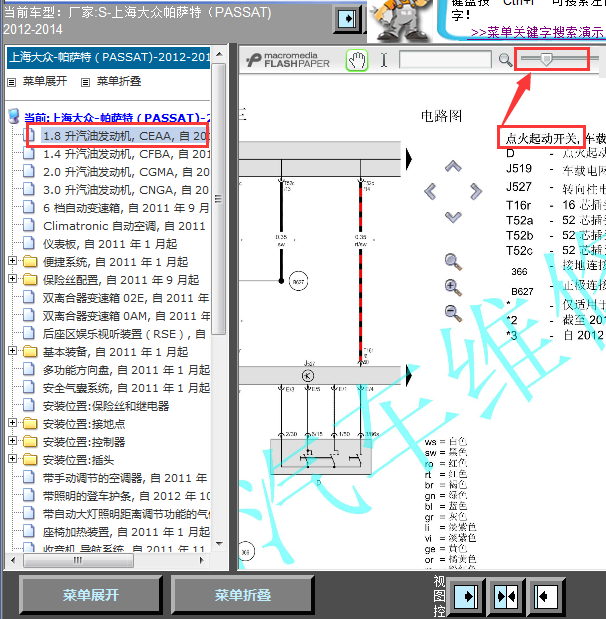Open 双离合器变速箱 02E entry
Viewport: 606px width, 619px height.
click(x=126, y=298)
